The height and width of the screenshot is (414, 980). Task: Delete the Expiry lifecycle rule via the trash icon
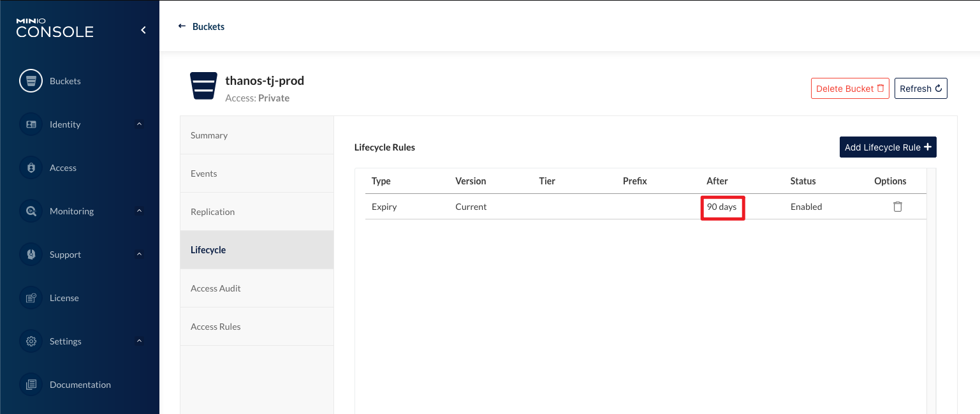(897, 207)
